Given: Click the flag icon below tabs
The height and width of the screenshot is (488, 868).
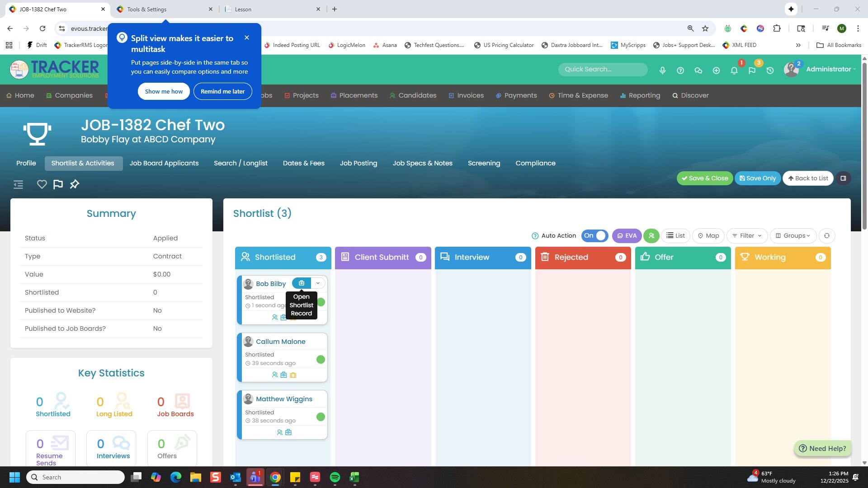Looking at the screenshot, I should coord(58,184).
